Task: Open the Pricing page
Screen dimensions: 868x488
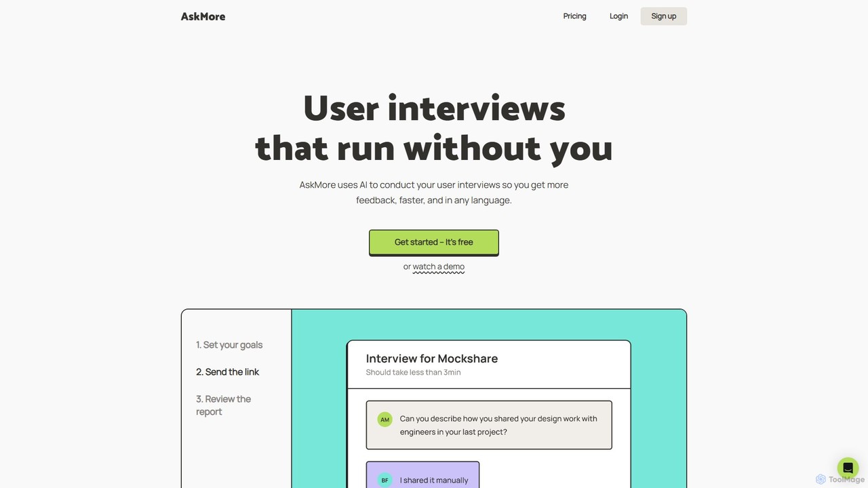Action: (x=574, y=16)
